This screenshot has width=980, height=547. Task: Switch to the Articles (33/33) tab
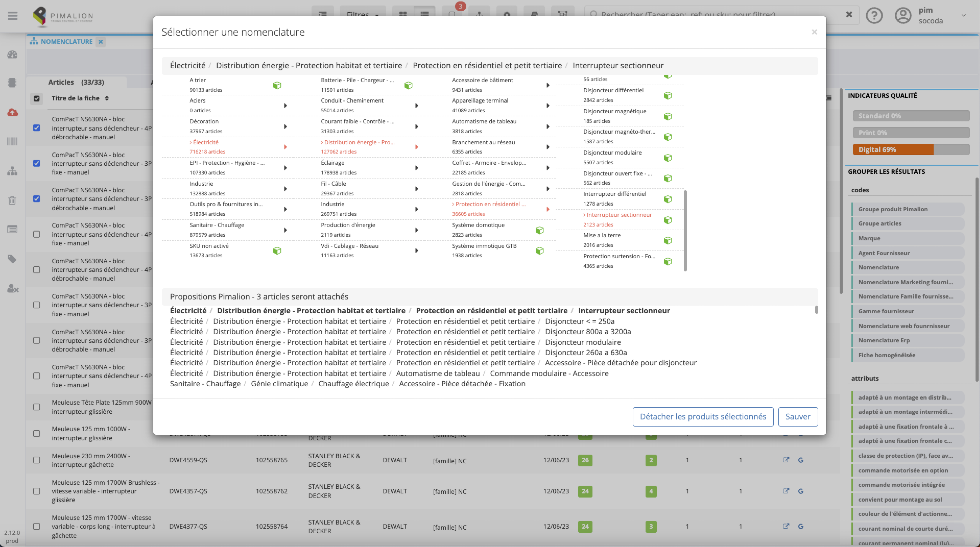[x=76, y=82]
